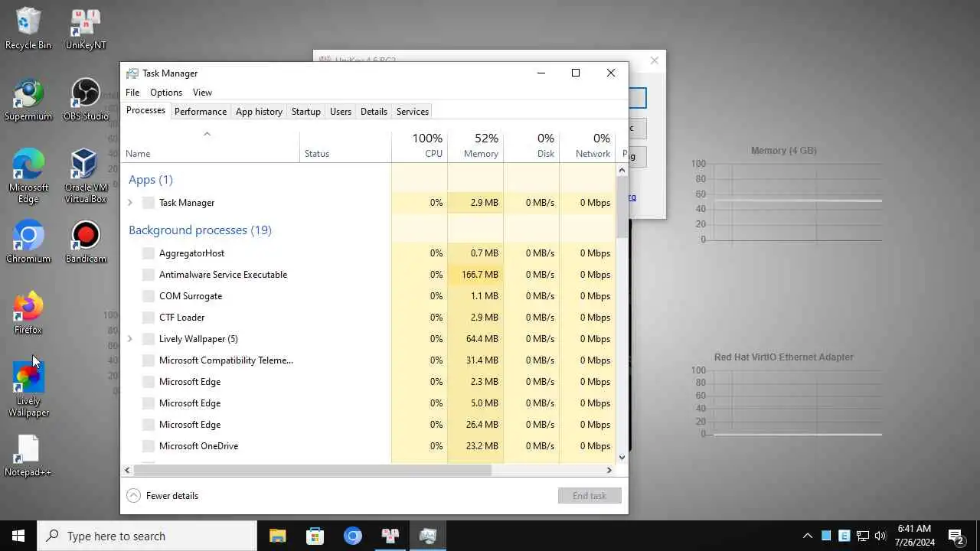
Task: Select the CTF Loader process
Action: 368,318
